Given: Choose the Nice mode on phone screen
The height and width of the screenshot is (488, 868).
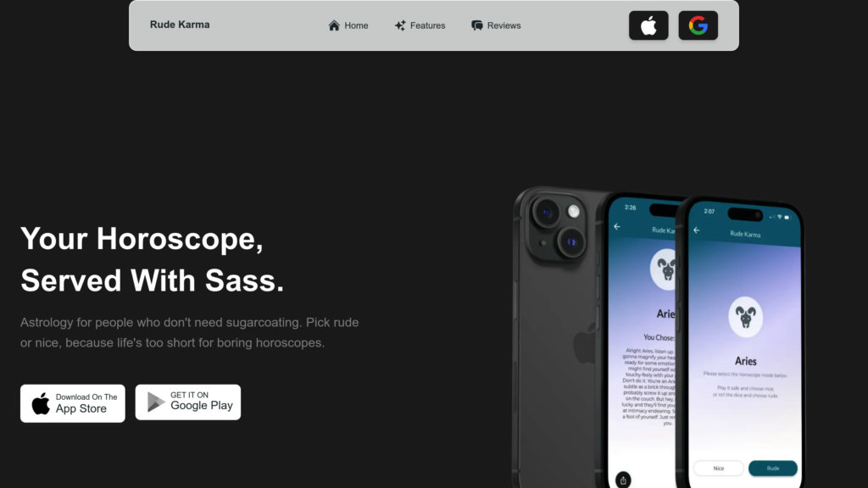Looking at the screenshot, I should click(719, 468).
